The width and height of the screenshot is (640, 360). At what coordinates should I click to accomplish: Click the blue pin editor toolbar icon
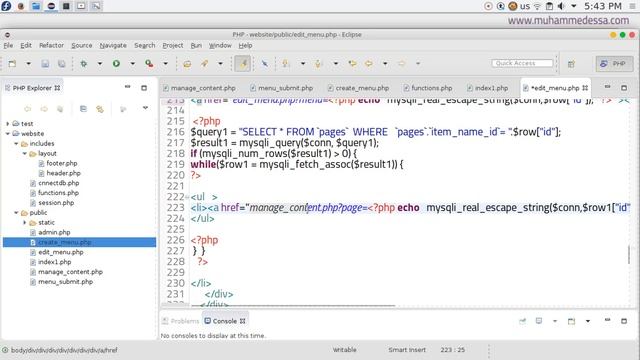[x=265, y=64]
